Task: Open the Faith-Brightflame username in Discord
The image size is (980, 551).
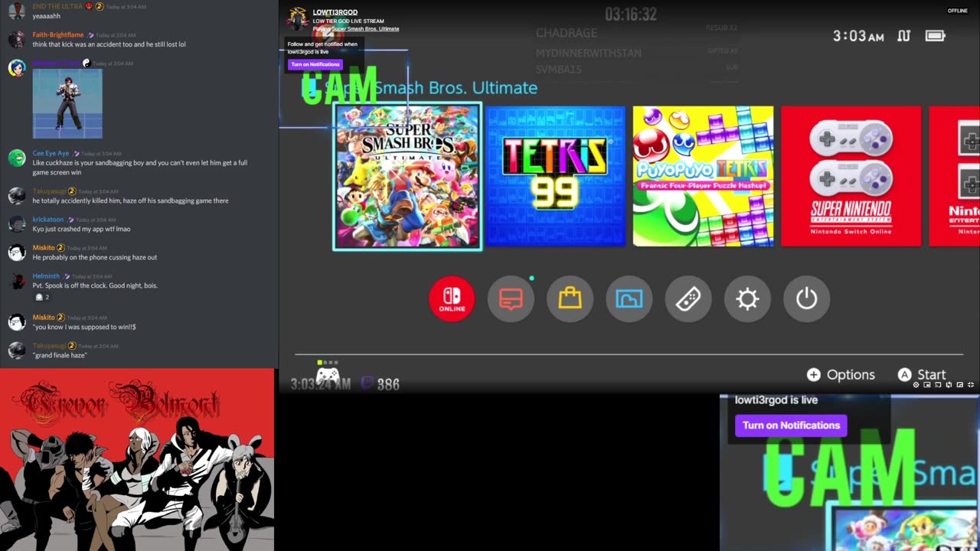Action: point(58,35)
